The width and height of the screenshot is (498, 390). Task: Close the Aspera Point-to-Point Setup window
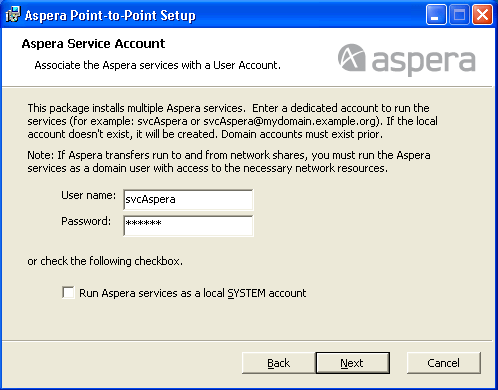pos(482,15)
